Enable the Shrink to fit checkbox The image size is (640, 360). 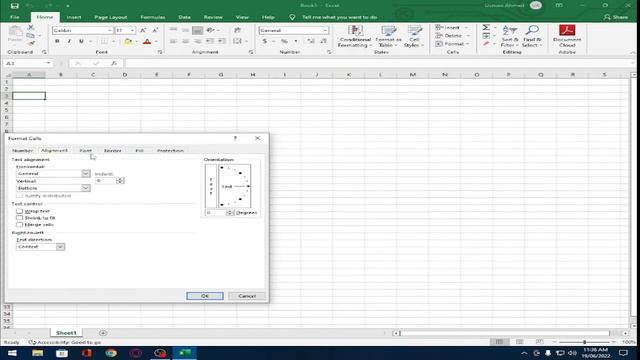tap(20, 218)
